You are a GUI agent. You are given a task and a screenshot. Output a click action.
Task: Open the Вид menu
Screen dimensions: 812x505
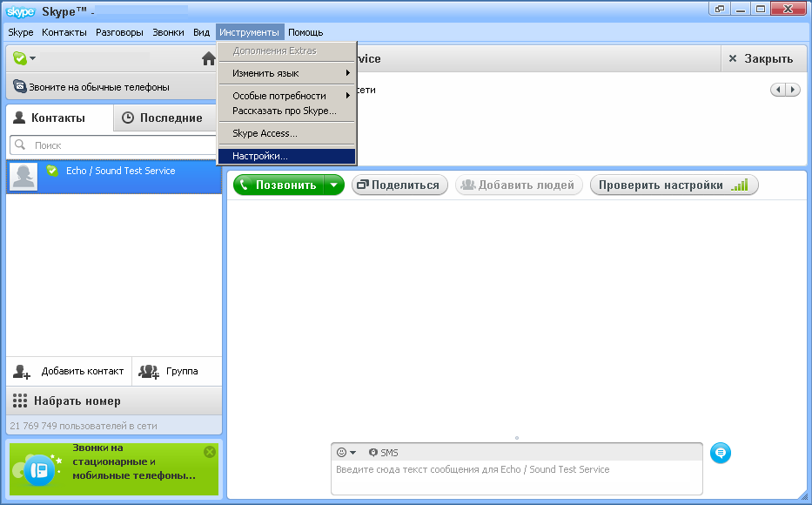pyautogui.click(x=201, y=32)
